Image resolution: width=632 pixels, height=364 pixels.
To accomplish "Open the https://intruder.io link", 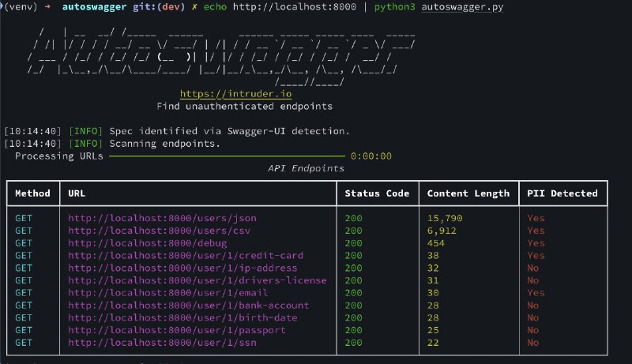I will click(x=224, y=93).
